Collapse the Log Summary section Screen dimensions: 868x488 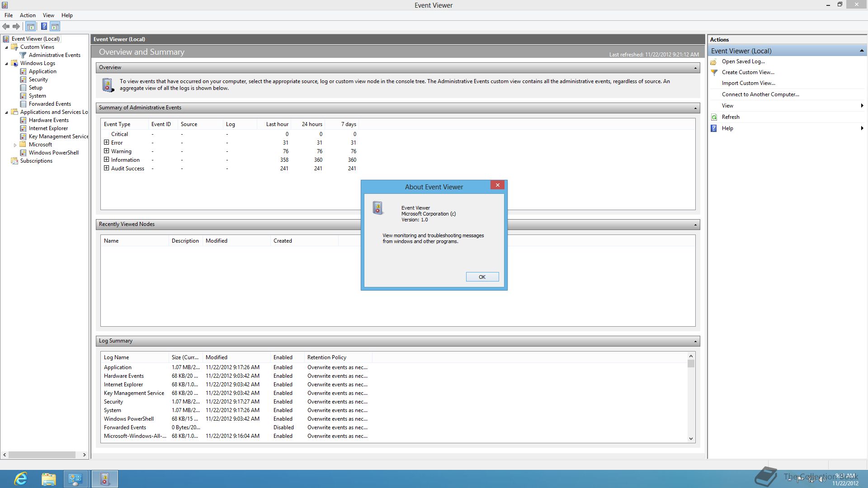coord(695,341)
